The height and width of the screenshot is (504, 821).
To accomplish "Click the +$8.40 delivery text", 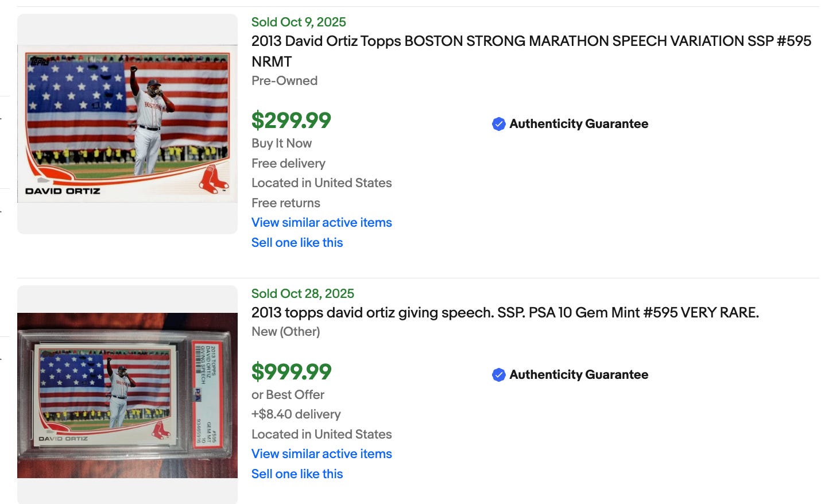I will [296, 414].
